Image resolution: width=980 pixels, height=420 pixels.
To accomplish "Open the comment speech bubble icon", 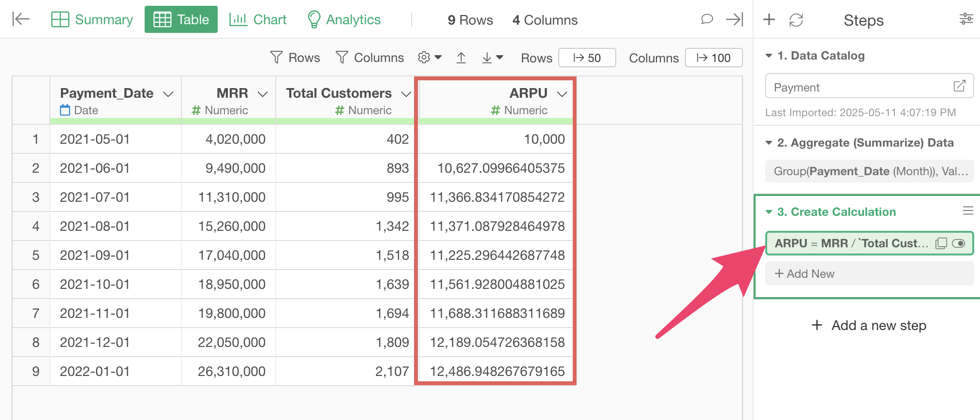I will [x=707, y=19].
